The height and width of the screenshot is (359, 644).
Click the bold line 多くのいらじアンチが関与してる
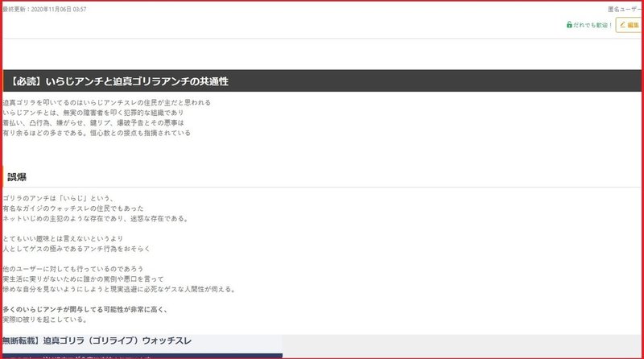pos(85,309)
